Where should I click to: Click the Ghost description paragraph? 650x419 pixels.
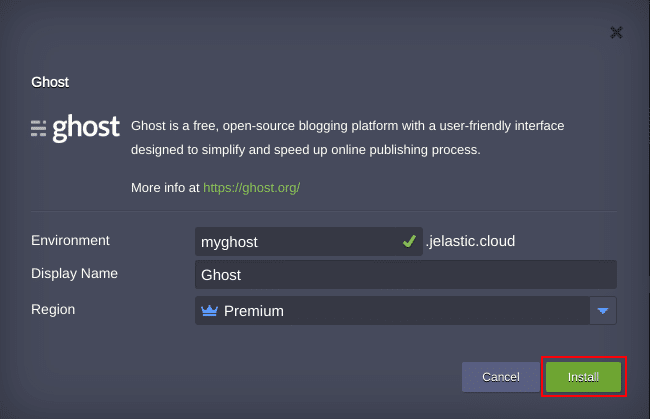[x=347, y=138]
